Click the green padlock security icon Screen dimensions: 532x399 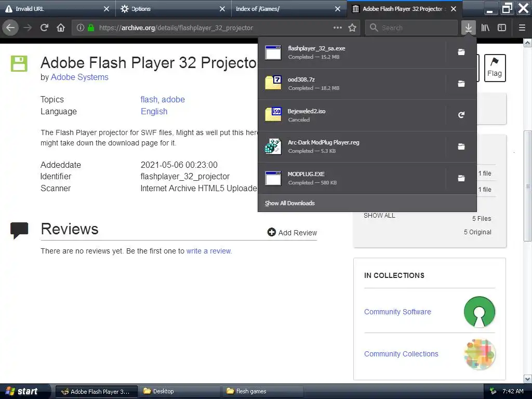(x=91, y=28)
